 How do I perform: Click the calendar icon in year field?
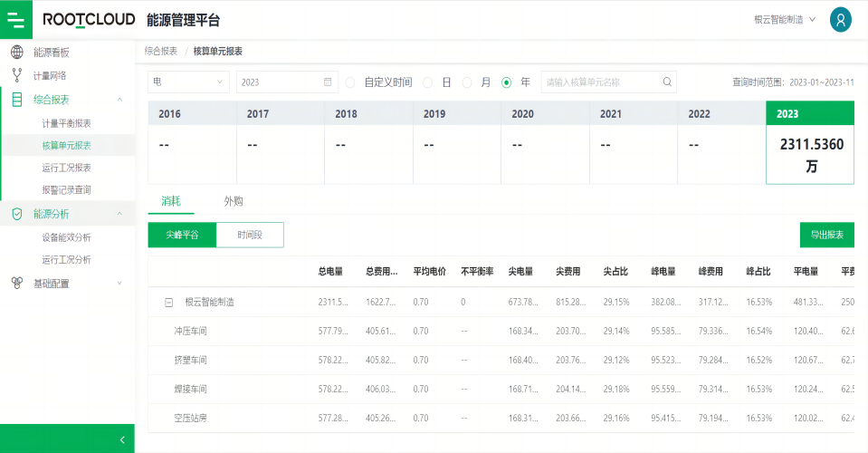pyautogui.click(x=328, y=82)
